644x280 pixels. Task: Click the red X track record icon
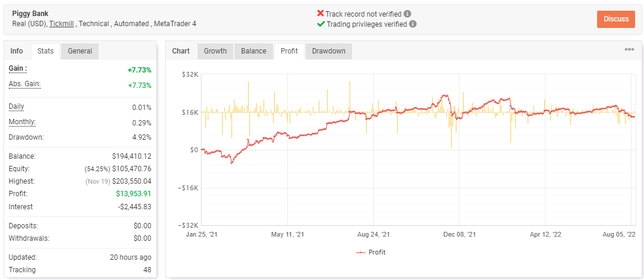pos(321,14)
